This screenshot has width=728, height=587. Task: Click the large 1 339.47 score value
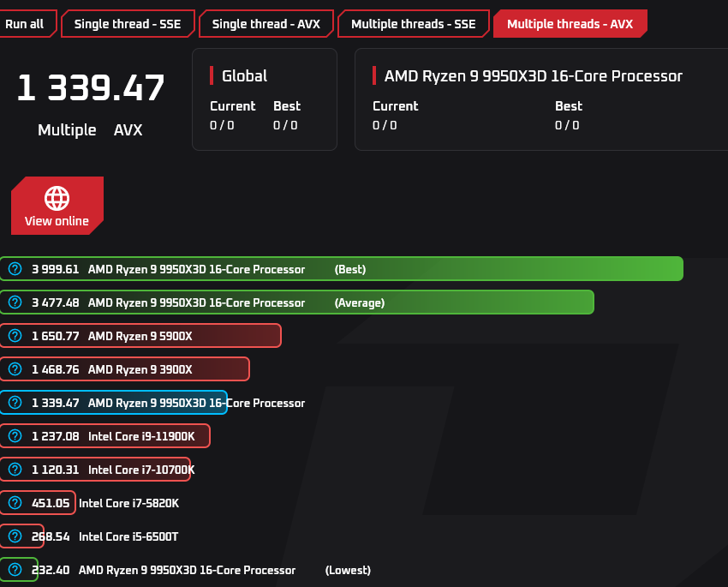pos(91,87)
